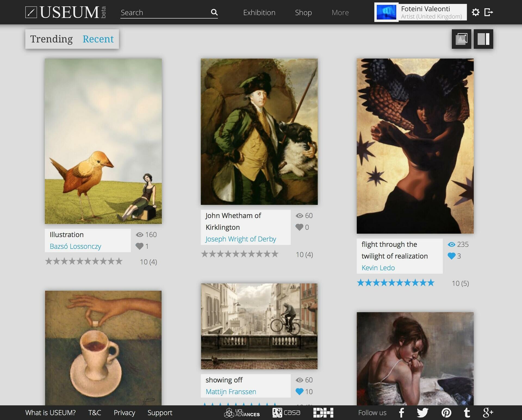522x420 pixels.
Task: Open USEUM Twitter page
Action: click(422, 413)
